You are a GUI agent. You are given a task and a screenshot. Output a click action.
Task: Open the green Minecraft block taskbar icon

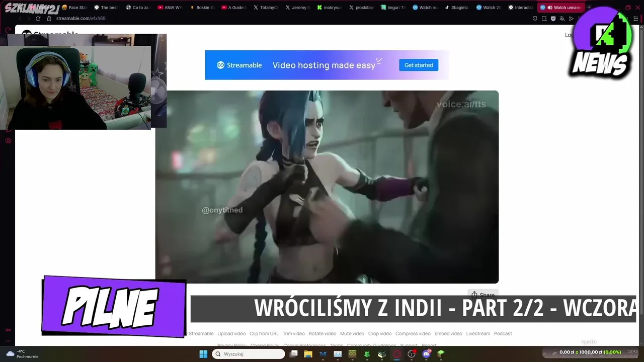pos(441,354)
